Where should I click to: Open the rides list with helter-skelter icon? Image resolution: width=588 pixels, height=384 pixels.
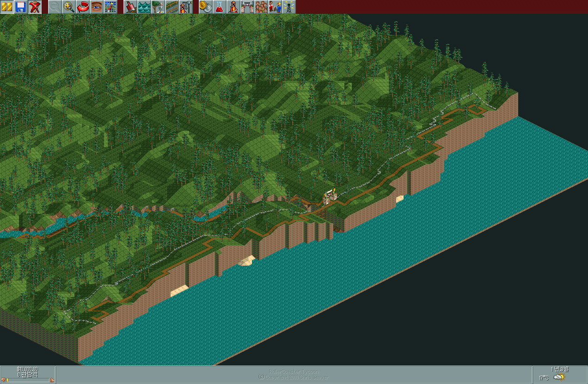(x=233, y=6)
